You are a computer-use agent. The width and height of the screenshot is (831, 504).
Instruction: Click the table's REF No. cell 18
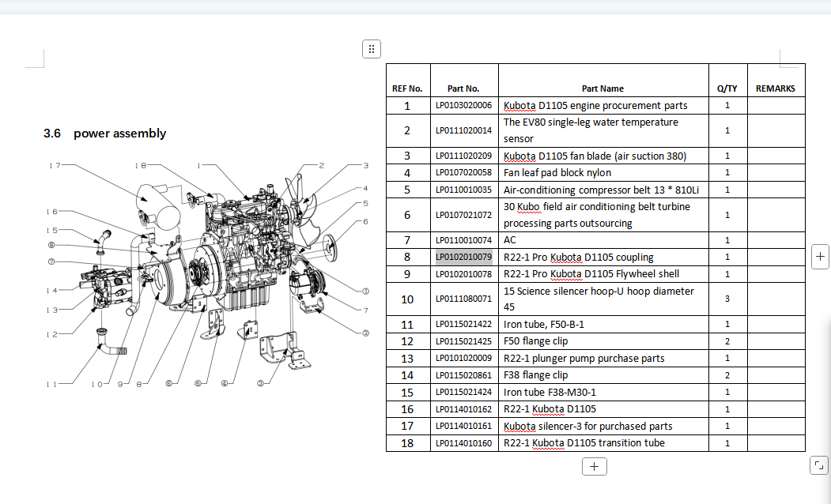[x=407, y=442]
